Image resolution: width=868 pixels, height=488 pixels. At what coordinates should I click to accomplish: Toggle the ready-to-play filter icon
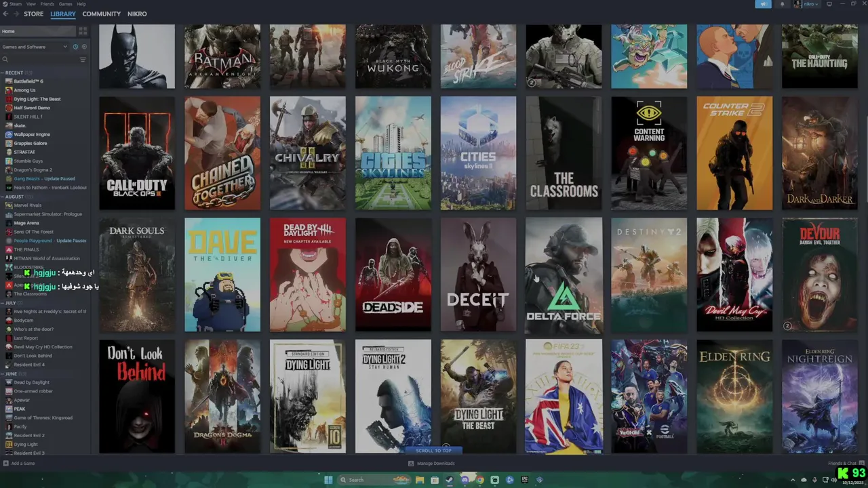83,47
